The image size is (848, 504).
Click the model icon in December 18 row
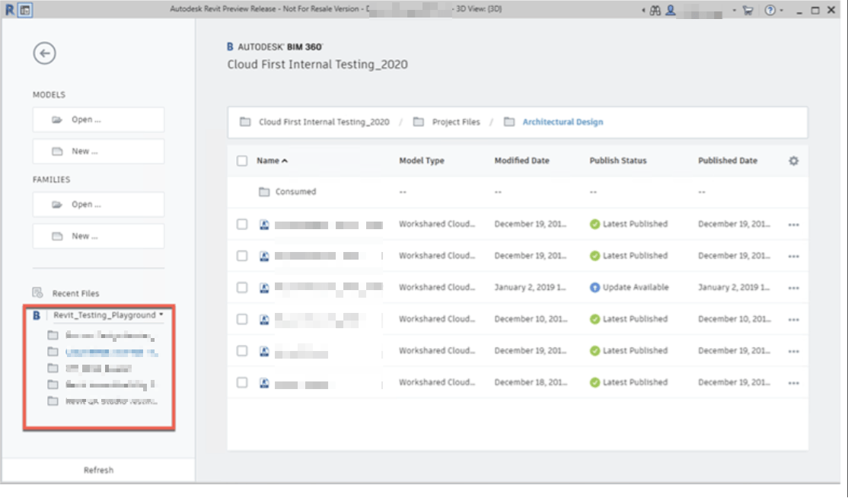coord(264,383)
